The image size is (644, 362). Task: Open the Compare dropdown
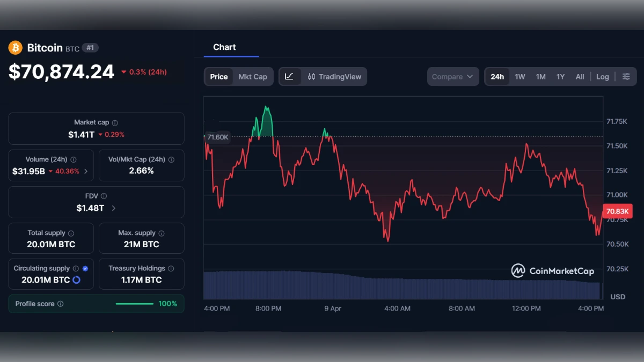pyautogui.click(x=452, y=76)
